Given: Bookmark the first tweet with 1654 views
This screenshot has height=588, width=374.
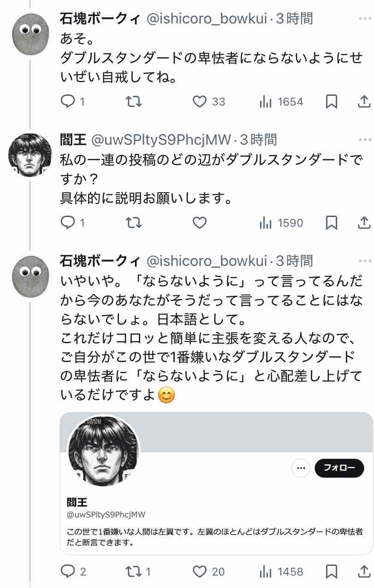Looking at the screenshot, I should [x=331, y=102].
